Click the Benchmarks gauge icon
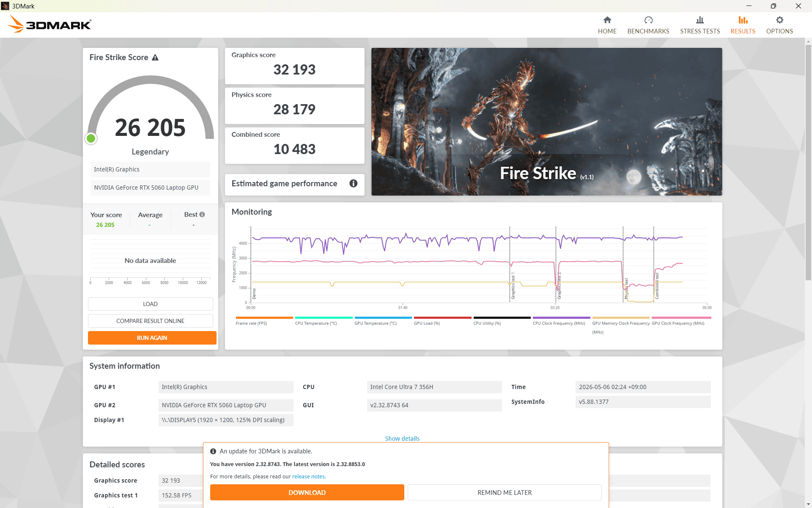The height and width of the screenshot is (508, 812). (648, 20)
